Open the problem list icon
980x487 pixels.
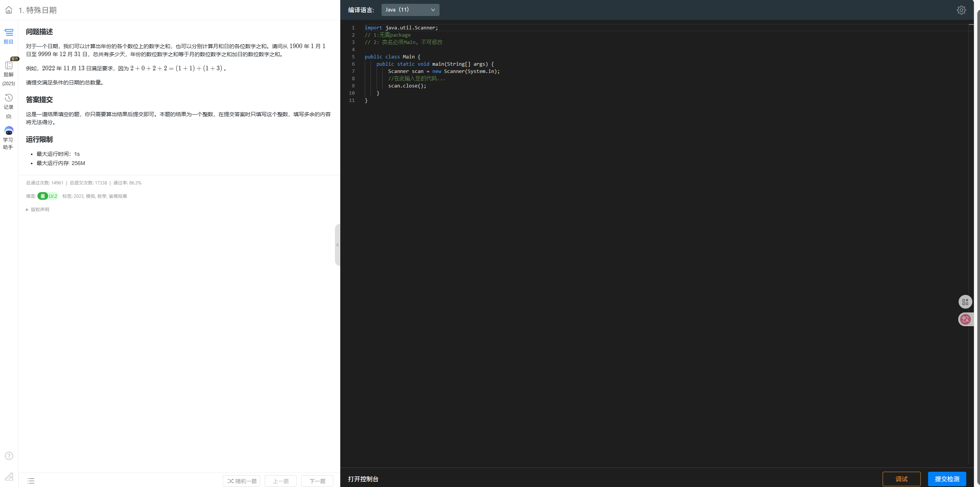click(x=31, y=481)
